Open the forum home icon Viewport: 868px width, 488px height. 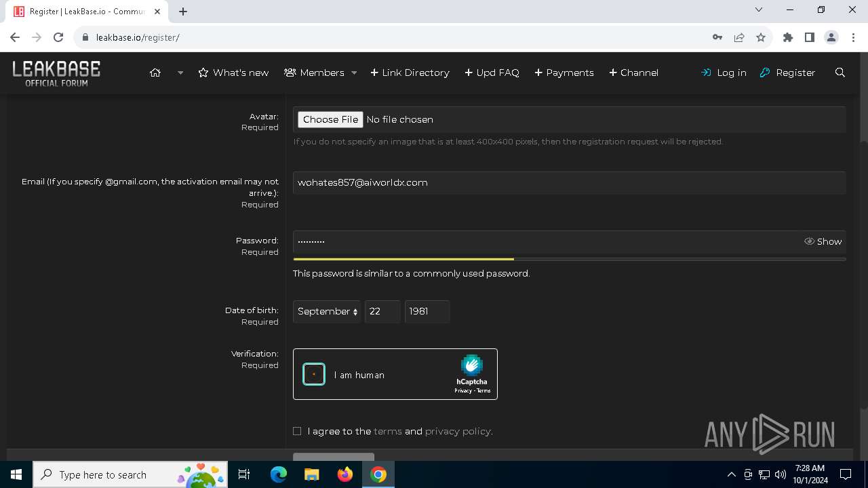pos(155,73)
